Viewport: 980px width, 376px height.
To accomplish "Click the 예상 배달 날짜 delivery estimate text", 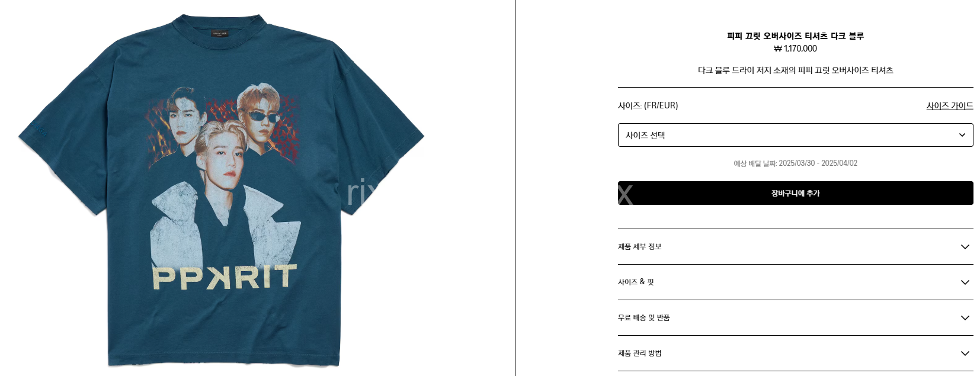I will click(795, 163).
